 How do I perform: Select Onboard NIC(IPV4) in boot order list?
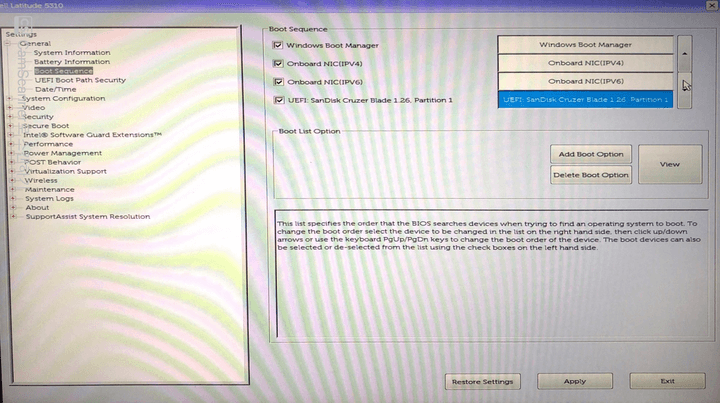coord(585,63)
